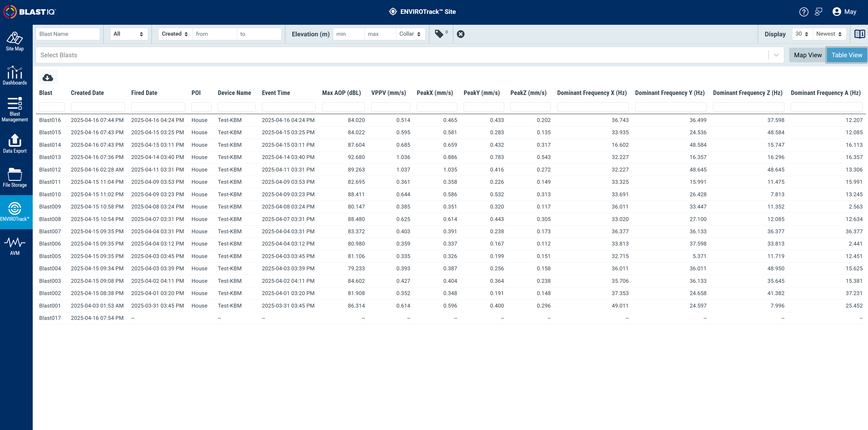Sort by Dominant Frequency X (Hz) header
The width and height of the screenshot is (868, 430).
click(592, 93)
